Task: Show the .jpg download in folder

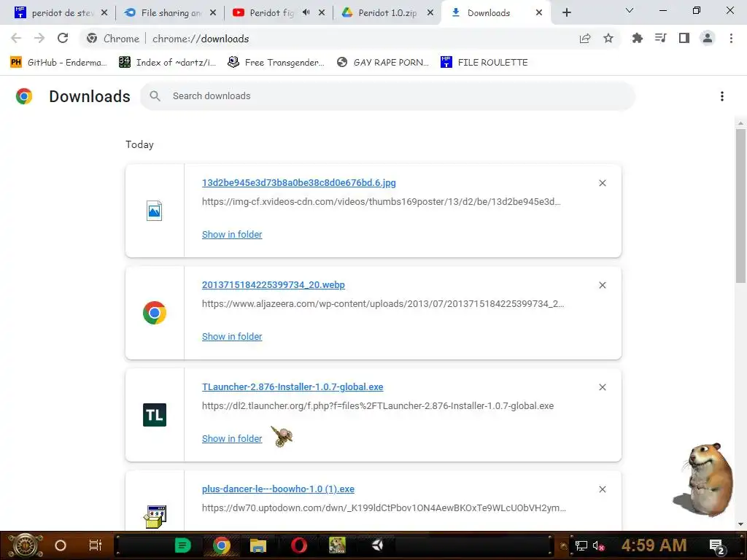Action: [232, 234]
